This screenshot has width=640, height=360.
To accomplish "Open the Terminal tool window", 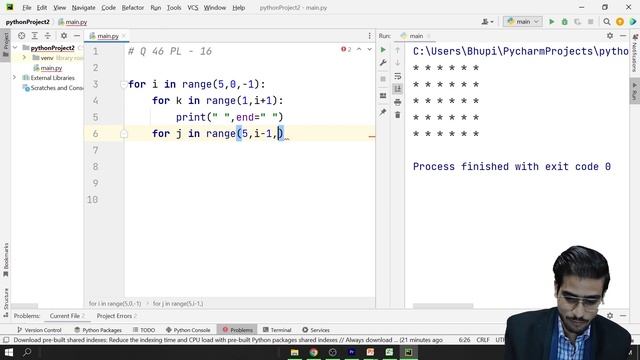I will pyautogui.click(x=277, y=330).
